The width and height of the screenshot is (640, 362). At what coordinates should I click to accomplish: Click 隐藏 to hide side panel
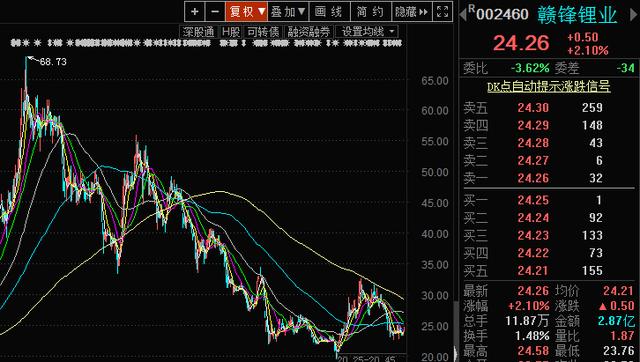(411, 11)
